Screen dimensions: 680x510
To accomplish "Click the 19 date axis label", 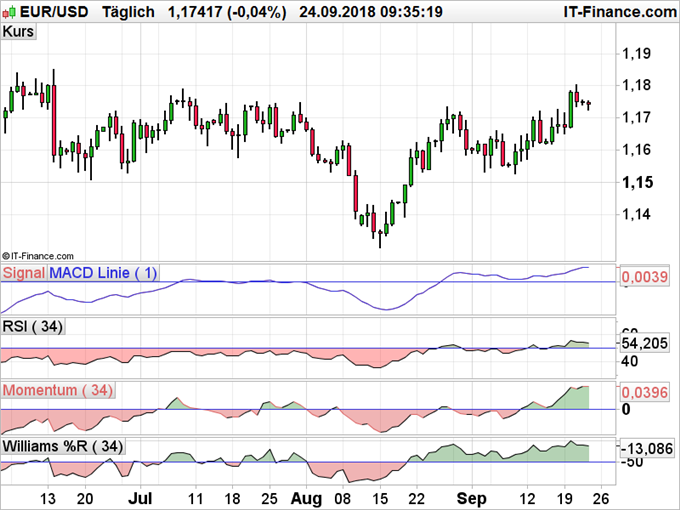I will coord(565,499).
